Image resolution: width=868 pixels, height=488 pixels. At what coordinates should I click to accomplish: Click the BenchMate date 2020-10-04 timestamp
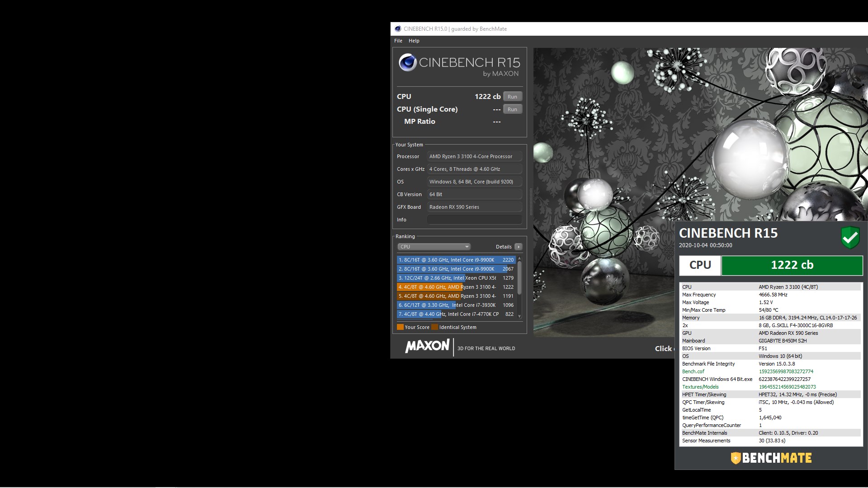pos(705,245)
